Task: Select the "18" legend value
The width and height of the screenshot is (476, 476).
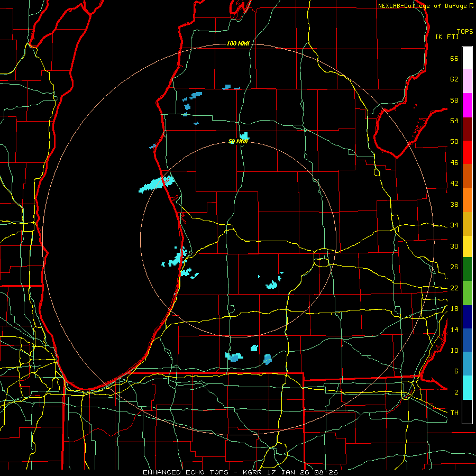Action: (x=454, y=309)
